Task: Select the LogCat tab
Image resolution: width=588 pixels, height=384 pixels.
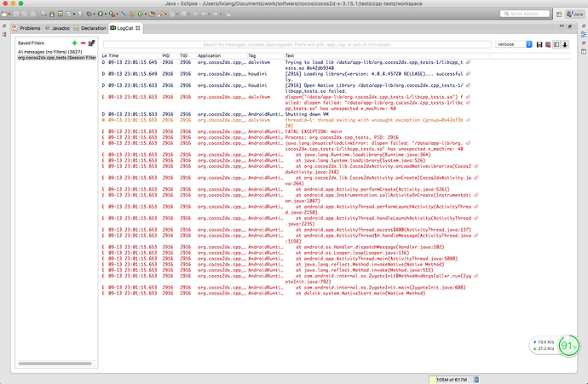Action: [125, 28]
